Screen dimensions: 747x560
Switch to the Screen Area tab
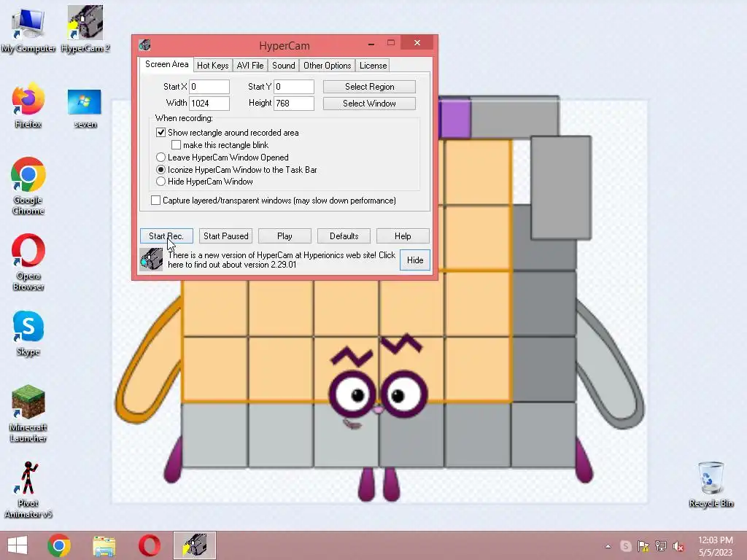(167, 64)
